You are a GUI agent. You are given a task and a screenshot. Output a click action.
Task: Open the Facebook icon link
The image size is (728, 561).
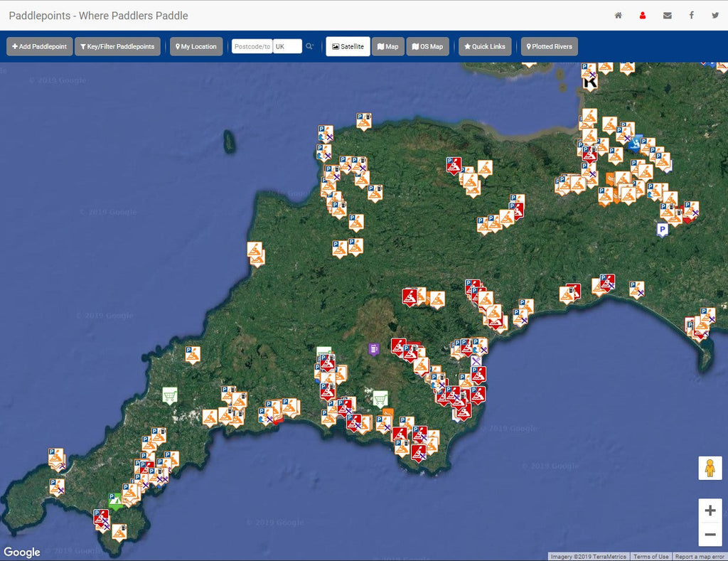691,16
